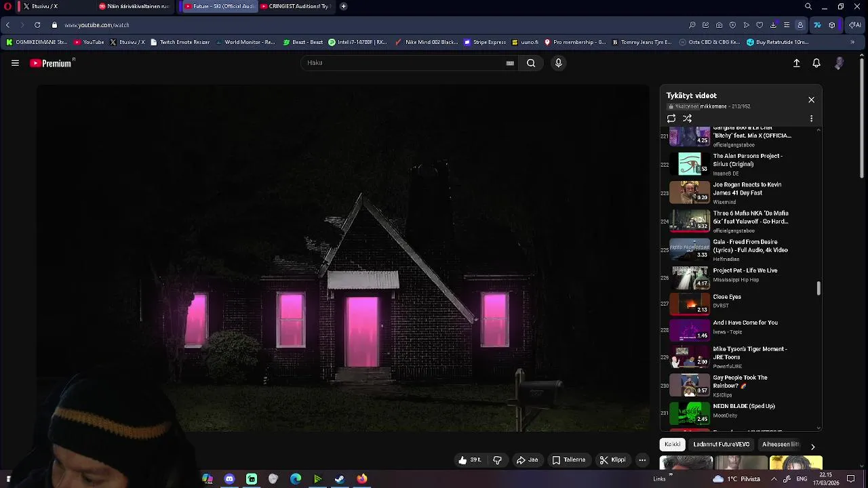Go back in browser history
Viewport: 868px width, 488px height.
point(7,25)
